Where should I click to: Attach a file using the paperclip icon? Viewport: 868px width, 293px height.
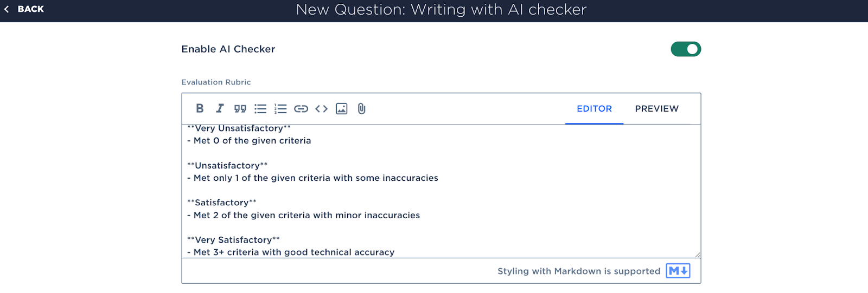[362, 109]
